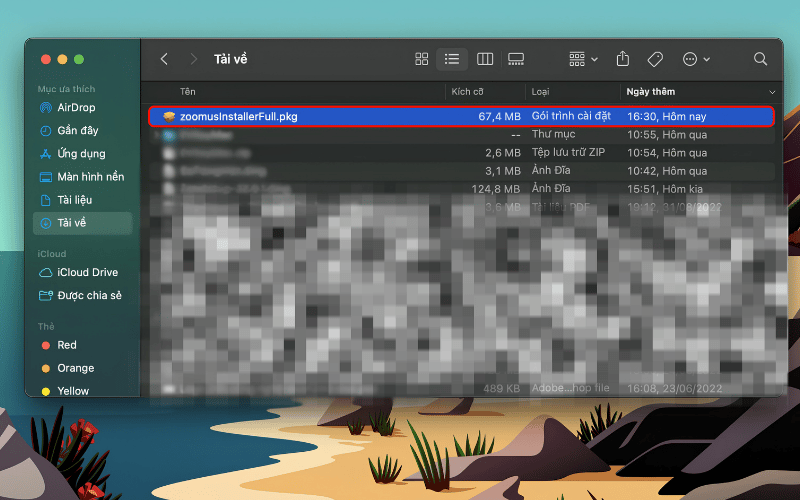Click the Gói trình cài đặt type cell

pos(571,116)
